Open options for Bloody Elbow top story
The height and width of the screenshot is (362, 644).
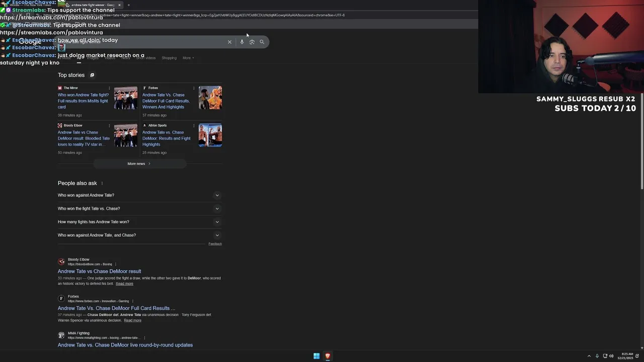click(109, 125)
